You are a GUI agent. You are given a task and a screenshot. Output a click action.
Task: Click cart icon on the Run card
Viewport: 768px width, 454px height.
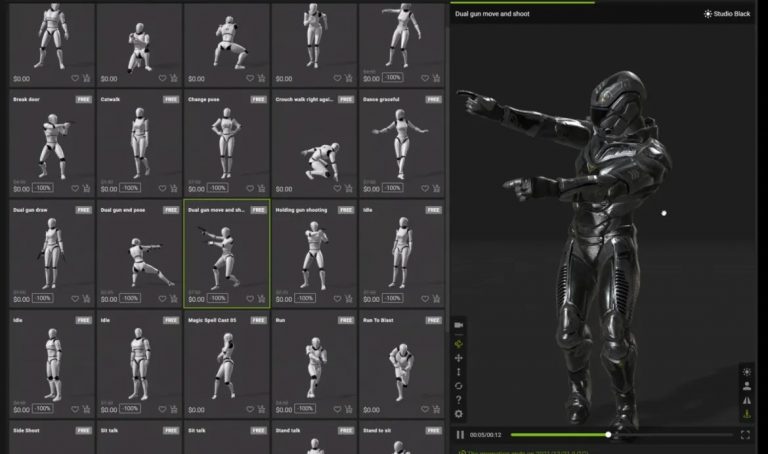[349, 409]
